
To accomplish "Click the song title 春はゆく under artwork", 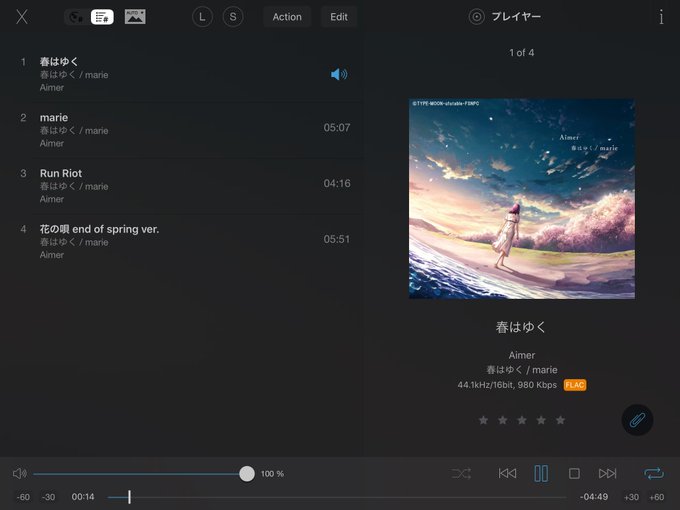I will [x=521, y=327].
